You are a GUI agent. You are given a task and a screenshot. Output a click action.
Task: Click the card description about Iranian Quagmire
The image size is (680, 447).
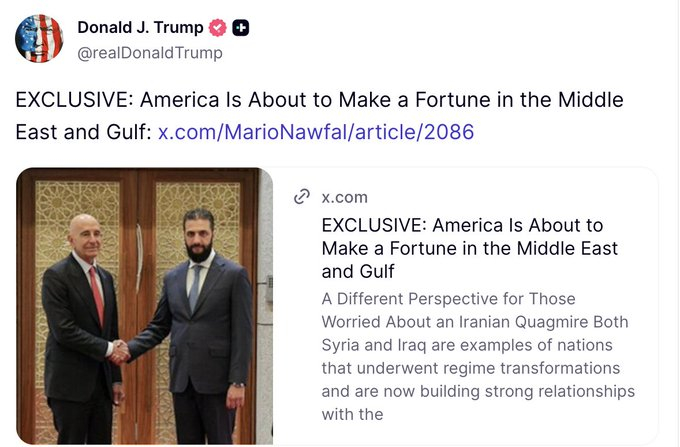(x=478, y=356)
